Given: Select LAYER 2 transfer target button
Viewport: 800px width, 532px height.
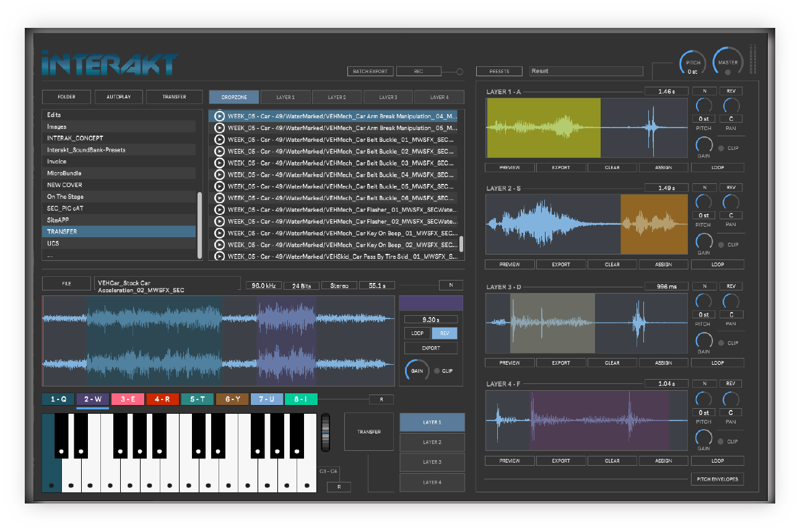Looking at the screenshot, I should tap(432, 442).
